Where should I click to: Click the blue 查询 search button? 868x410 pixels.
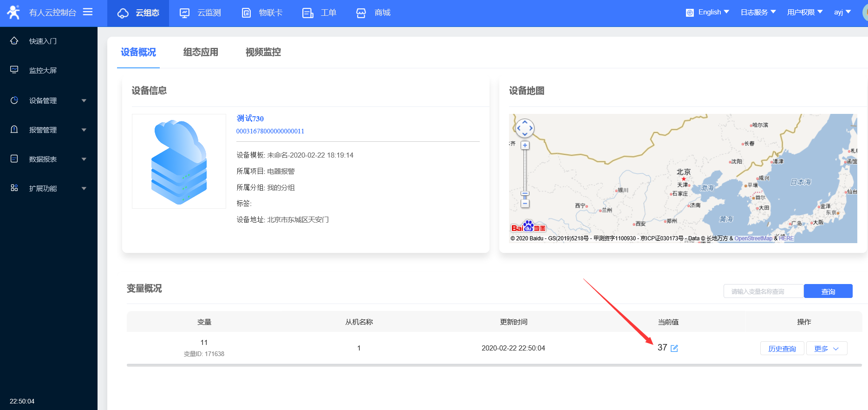pyautogui.click(x=828, y=291)
